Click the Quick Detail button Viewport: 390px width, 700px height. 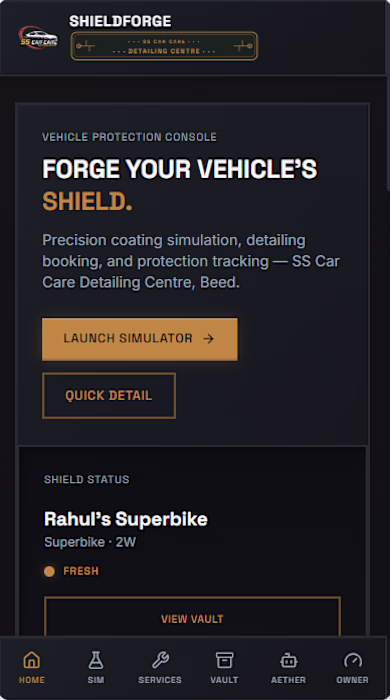click(x=109, y=396)
